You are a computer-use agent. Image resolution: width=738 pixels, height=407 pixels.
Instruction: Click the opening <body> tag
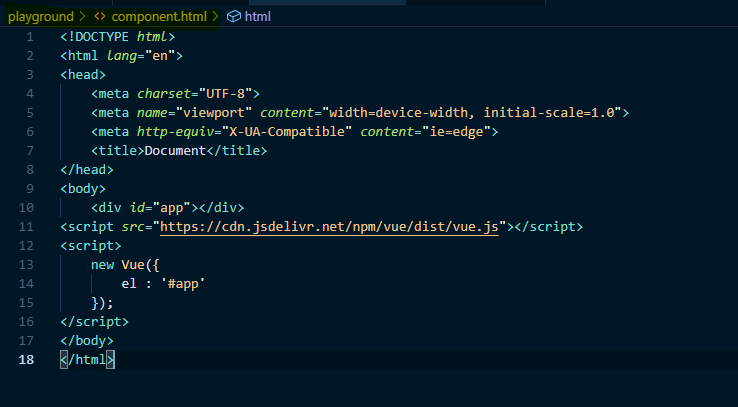(83, 189)
